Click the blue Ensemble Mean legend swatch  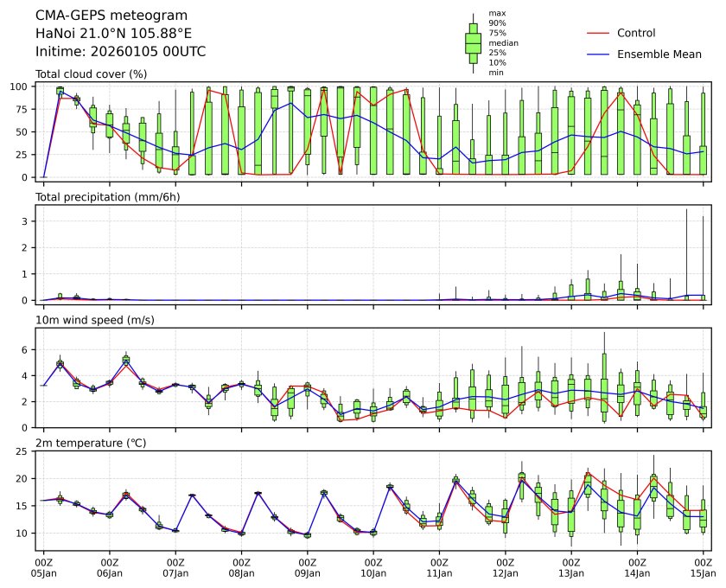coord(600,54)
